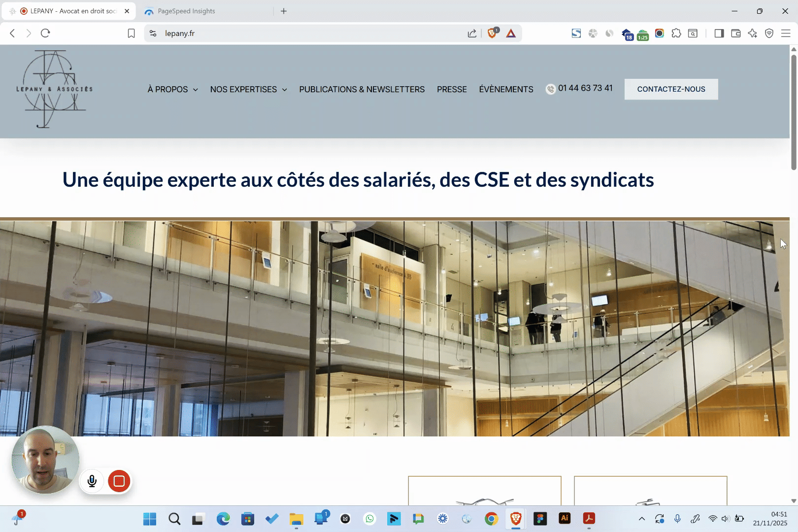Toggle the browser sidebar panel icon
The width and height of the screenshot is (798, 532).
(x=719, y=33)
